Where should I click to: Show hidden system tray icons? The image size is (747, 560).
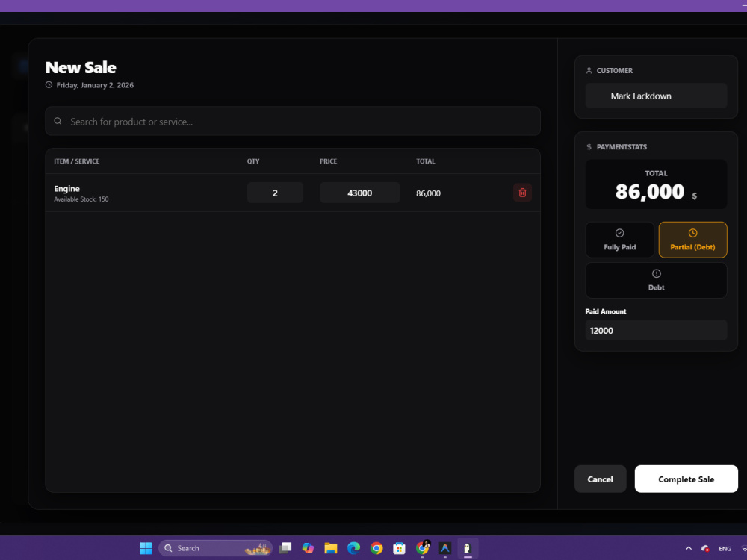pyautogui.click(x=689, y=548)
